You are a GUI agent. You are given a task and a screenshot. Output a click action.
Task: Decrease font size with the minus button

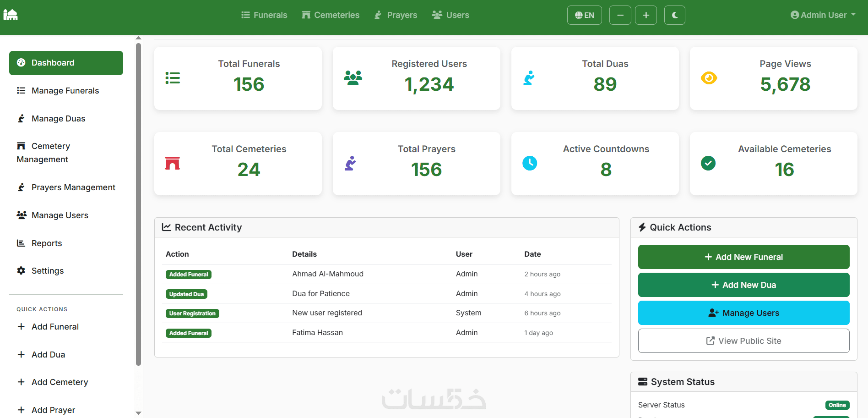(620, 15)
